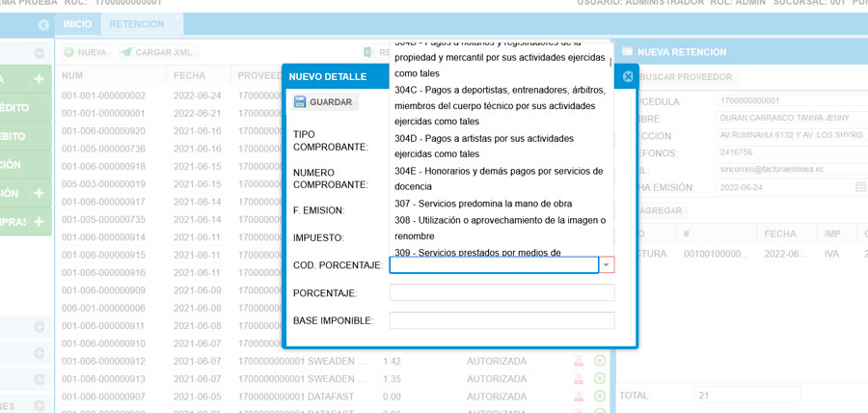Open green arrow menu for row 001-006-000000912

(600, 362)
